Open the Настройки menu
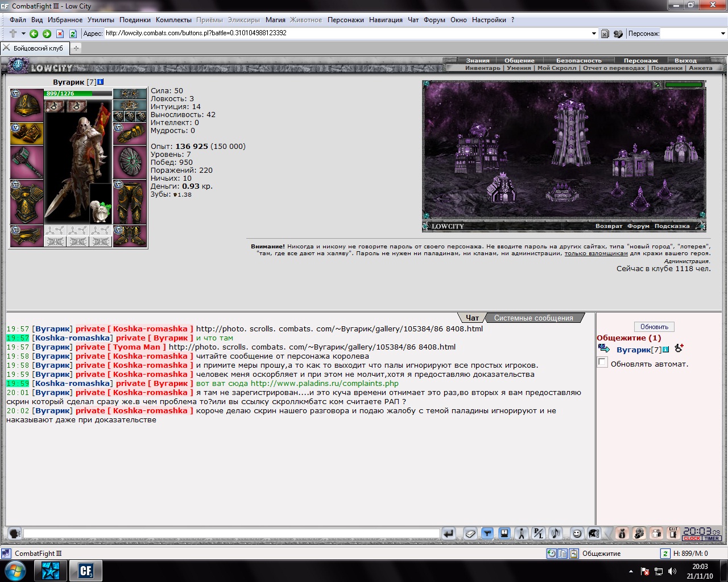The height and width of the screenshot is (582, 728). pyautogui.click(x=489, y=20)
